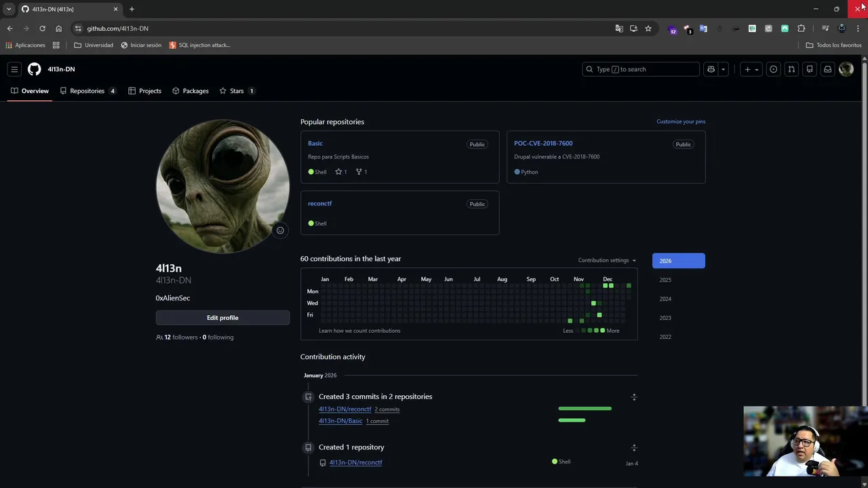The image size is (868, 488).
Task: Open the POC-CVE-2018-7600 repository link
Action: [x=543, y=143]
